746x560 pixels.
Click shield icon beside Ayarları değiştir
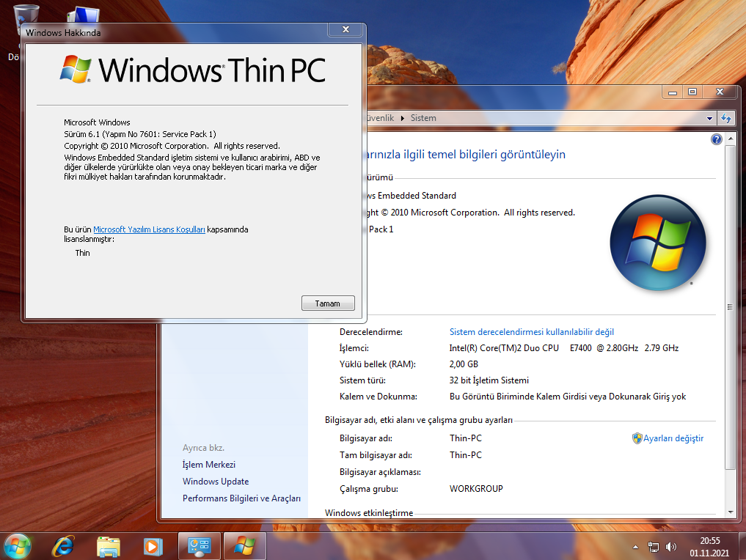[x=637, y=438]
